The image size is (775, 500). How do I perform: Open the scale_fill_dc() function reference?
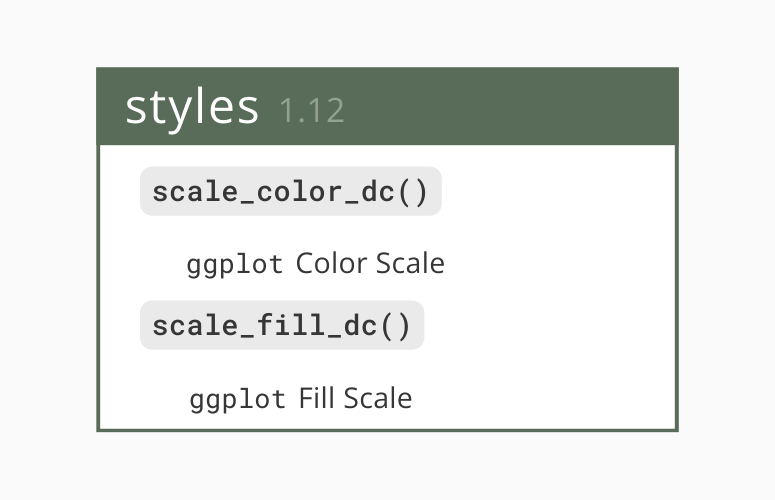282,325
